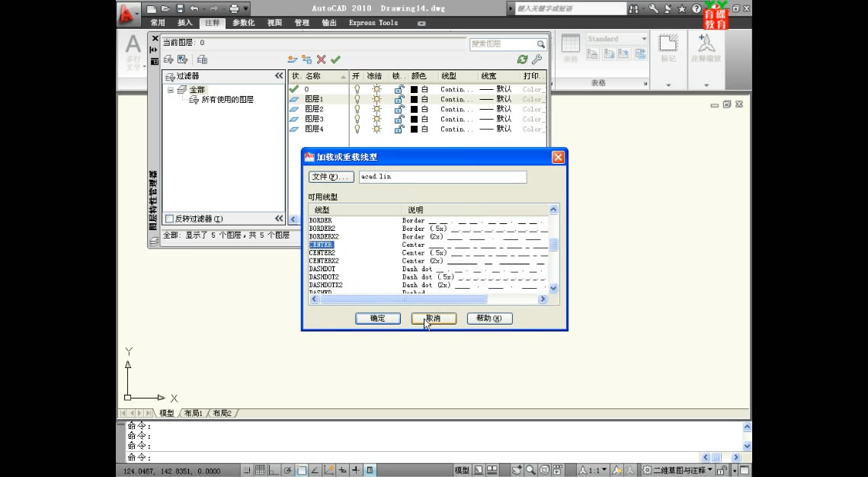Viewport: 868px width, 477px height.
Task: Refresh the layer list with the green arrows icon
Action: (x=522, y=59)
